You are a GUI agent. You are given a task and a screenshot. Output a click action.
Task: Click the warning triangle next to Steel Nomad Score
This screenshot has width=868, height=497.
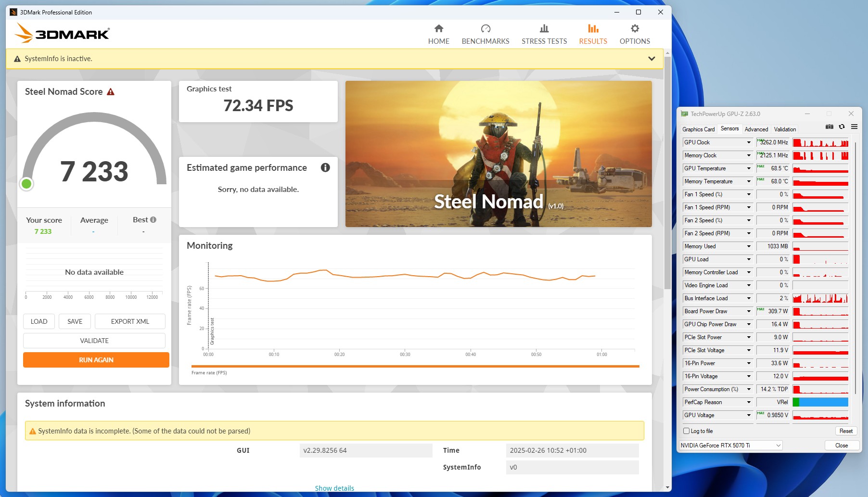111,91
